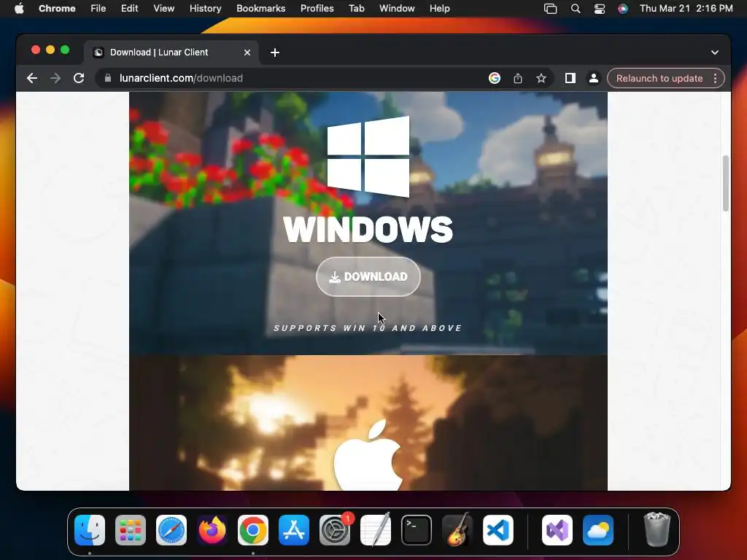The height and width of the screenshot is (560, 747).
Task: Click the page vertical scrollbar thumb
Action: click(726, 183)
